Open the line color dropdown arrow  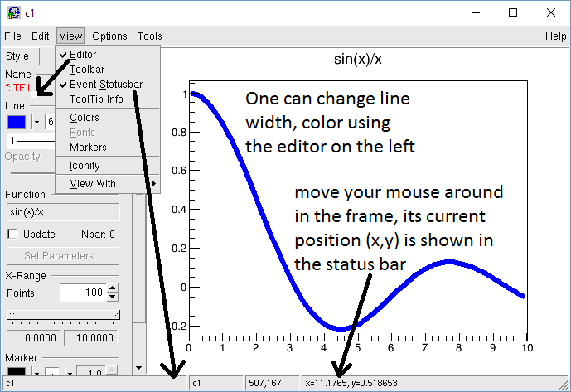[36, 122]
